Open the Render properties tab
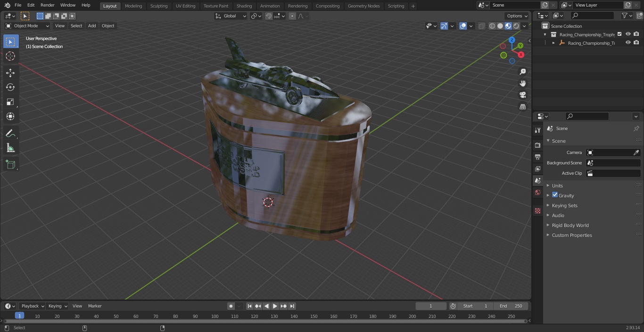 click(537, 145)
